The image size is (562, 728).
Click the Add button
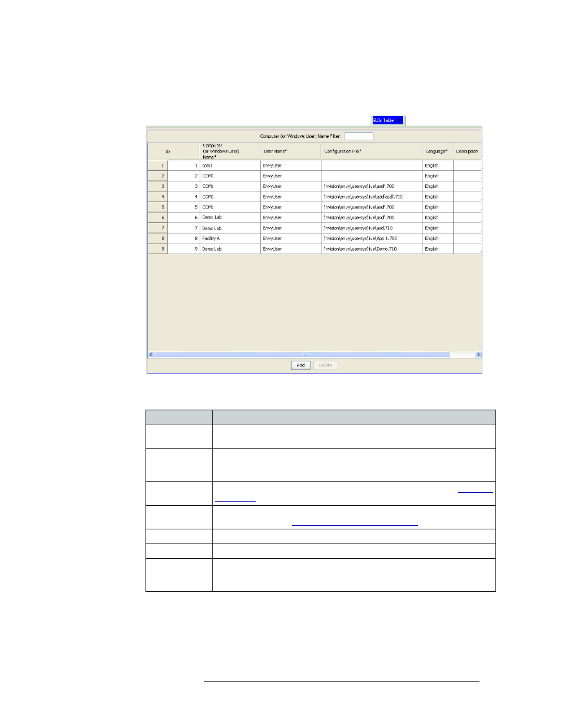click(300, 365)
